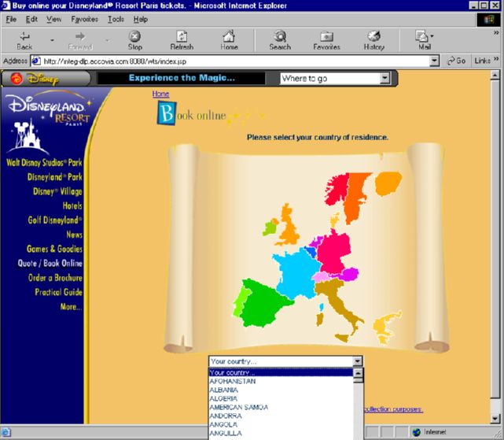Click the Internet zone status icon
This screenshot has width=504, height=440.
(x=417, y=432)
